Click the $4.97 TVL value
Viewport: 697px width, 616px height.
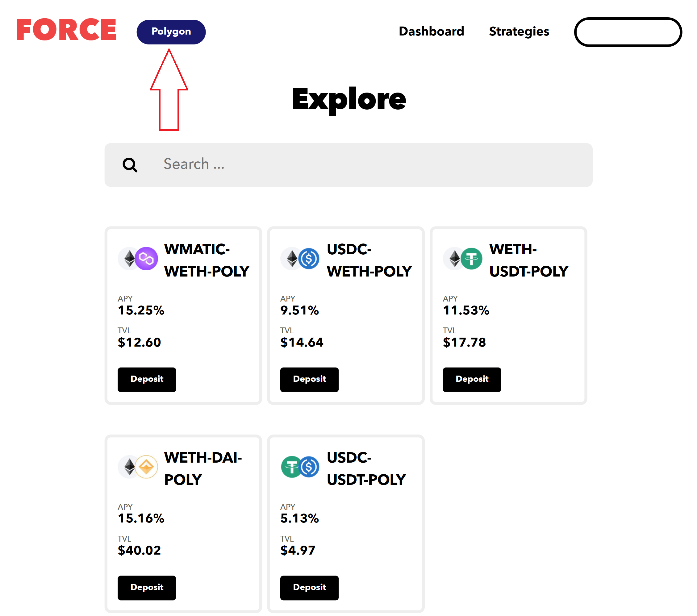[298, 551]
